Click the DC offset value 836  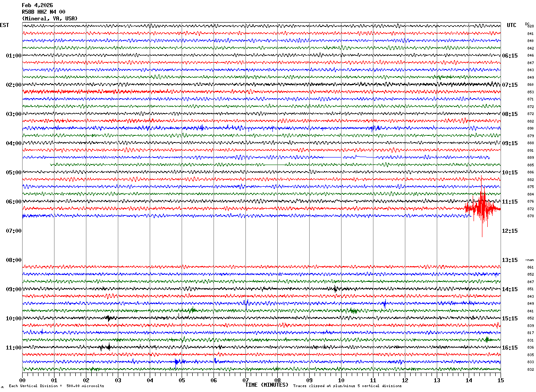(531, 348)
